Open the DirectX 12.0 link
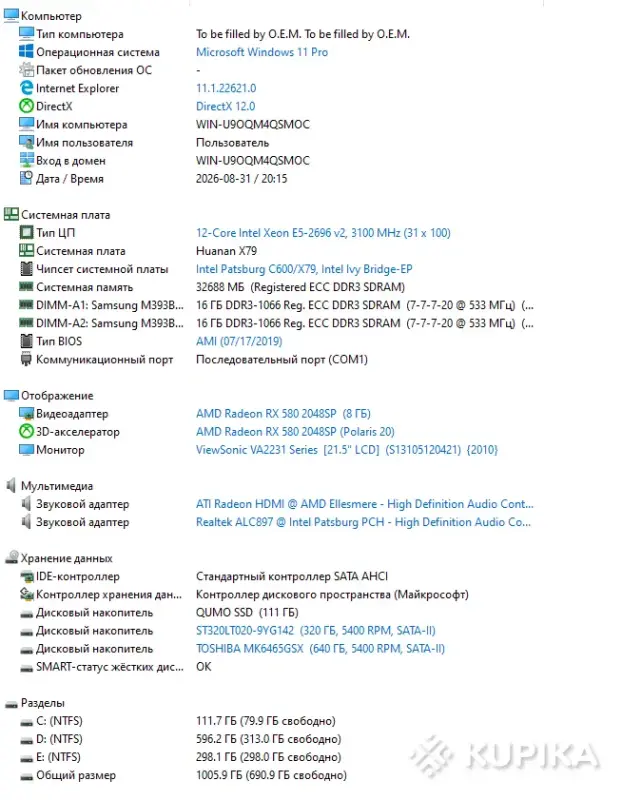This screenshot has height=800, width=622. (x=226, y=106)
